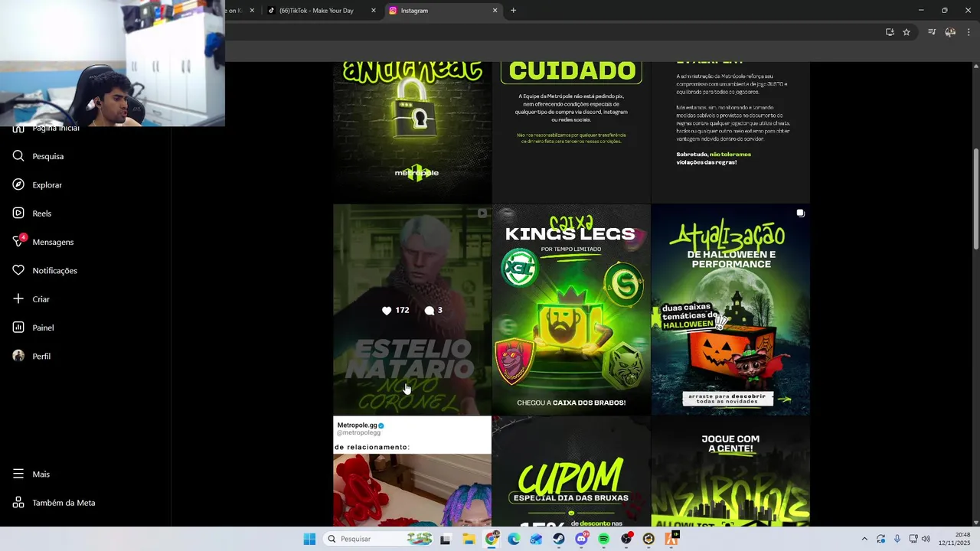
Task: Click the microphone tray icon
Action: tap(897, 539)
